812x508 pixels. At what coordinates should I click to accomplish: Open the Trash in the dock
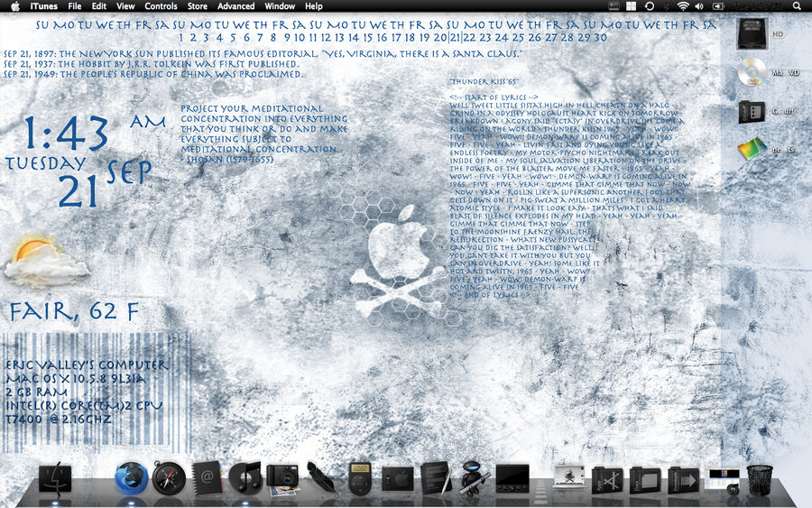[760, 479]
